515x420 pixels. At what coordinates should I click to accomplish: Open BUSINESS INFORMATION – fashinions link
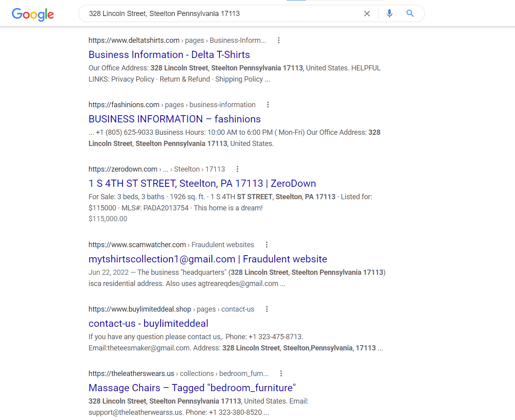[x=175, y=119]
